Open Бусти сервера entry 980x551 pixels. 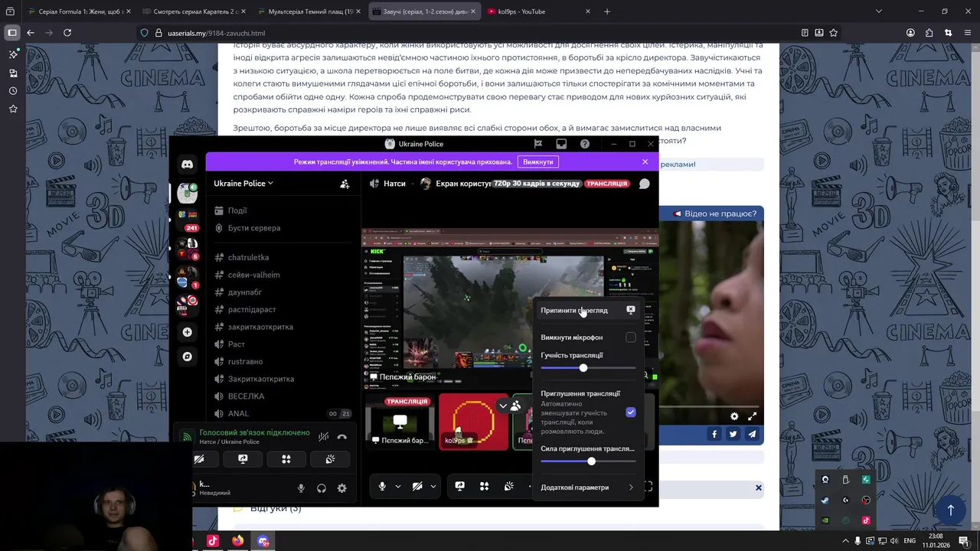point(254,228)
